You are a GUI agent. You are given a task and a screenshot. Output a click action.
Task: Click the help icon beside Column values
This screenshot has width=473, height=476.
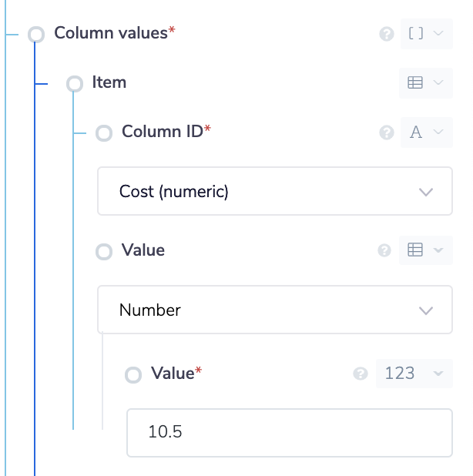387,34
